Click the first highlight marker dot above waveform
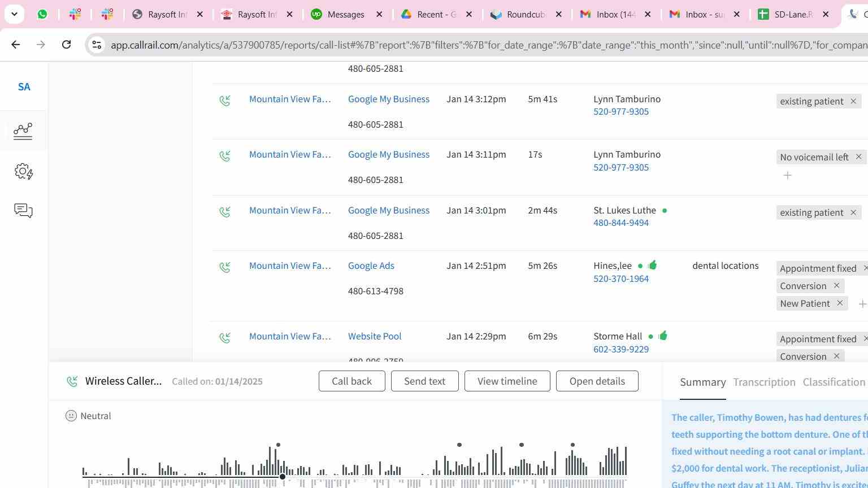The height and width of the screenshot is (488, 868). click(x=278, y=445)
